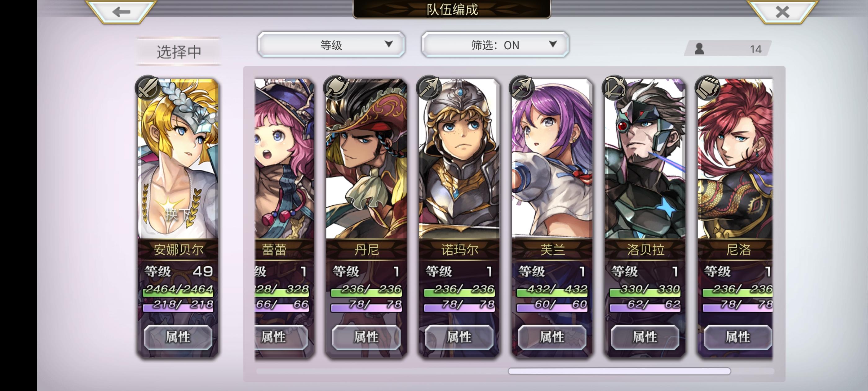Tap the unit count person icon
This screenshot has height=391, width=868.
click(x=700, y=49)
